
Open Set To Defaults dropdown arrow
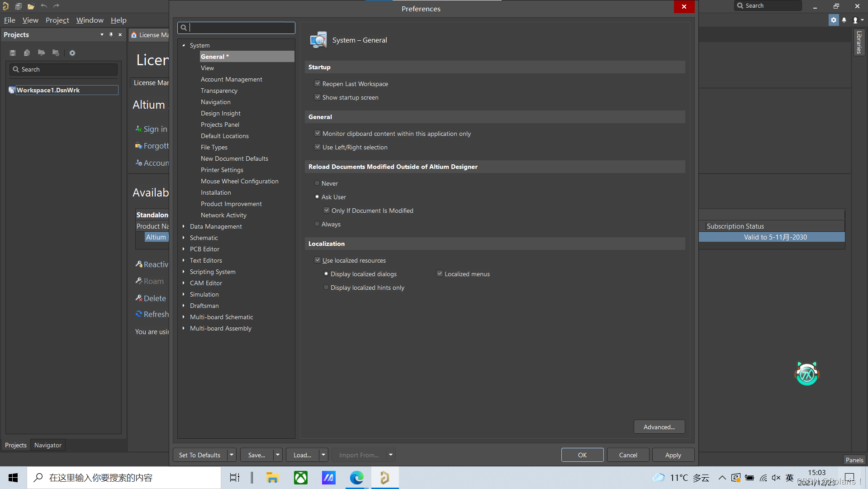point(232,455)
